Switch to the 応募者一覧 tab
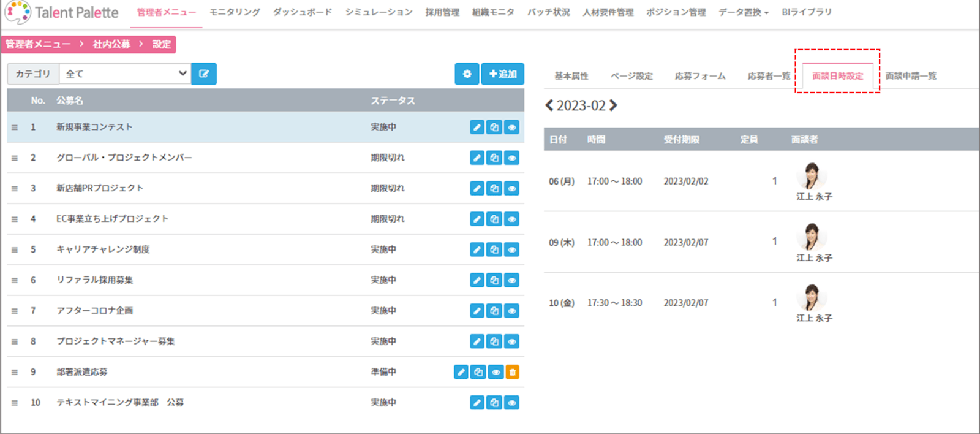 click(769, 76)
